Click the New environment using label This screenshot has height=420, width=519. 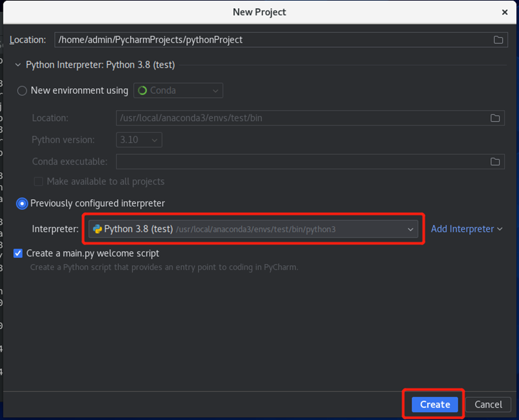[x=79, y=90]
